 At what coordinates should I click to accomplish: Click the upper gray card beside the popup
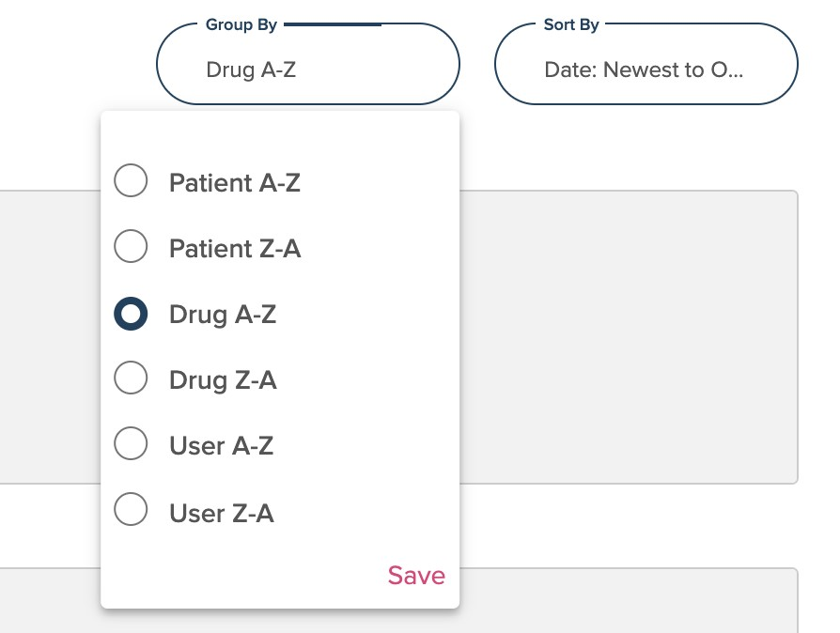pos(628,336)
